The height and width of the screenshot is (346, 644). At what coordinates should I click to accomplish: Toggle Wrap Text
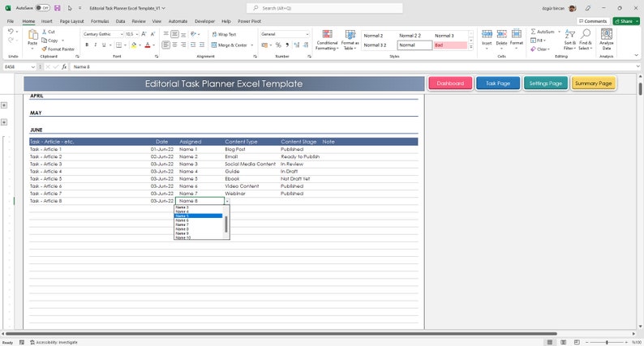(224, 35)
